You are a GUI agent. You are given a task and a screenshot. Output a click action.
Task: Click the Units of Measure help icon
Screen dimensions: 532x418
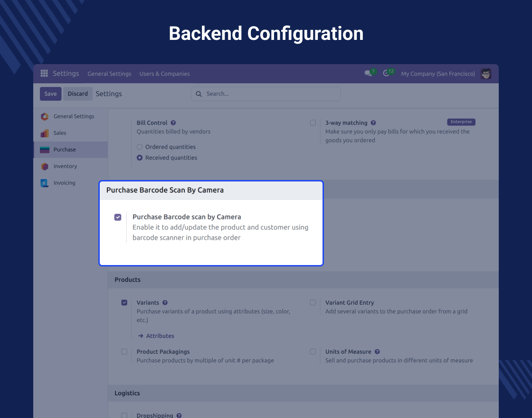[377, 352]
